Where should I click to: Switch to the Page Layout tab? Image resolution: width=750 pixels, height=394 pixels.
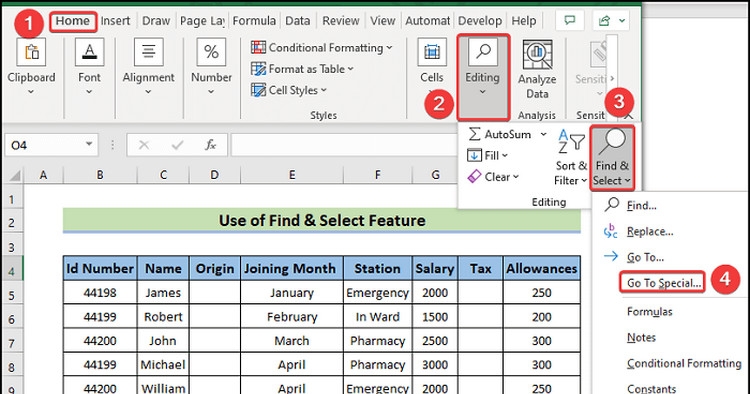(x=202, y=21)
